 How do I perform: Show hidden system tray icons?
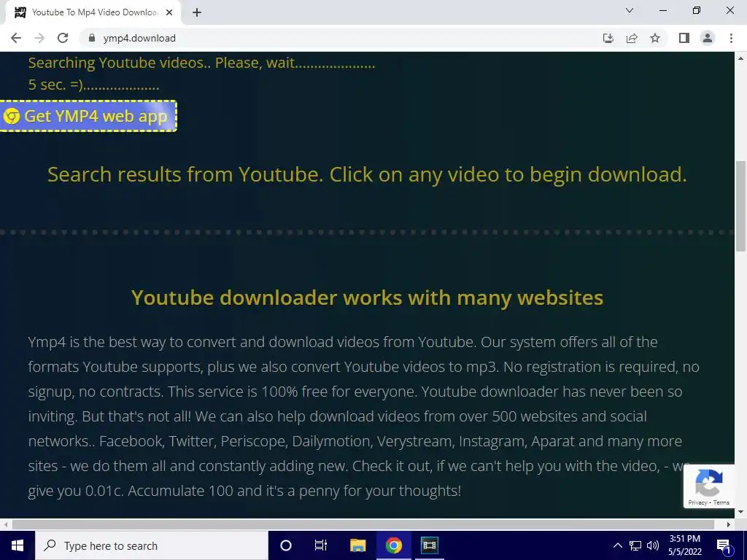pyautogui.click(x=617, y=545)
